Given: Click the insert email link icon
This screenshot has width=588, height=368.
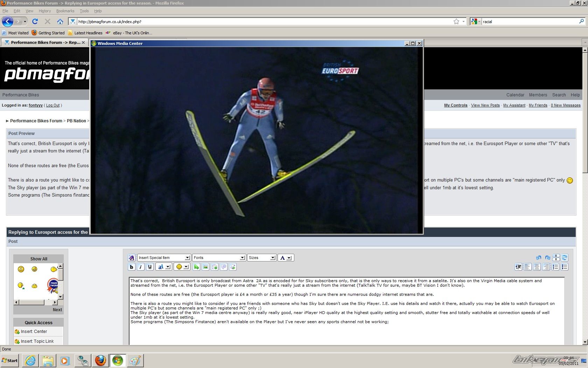Looking at the screenshot, I should pyautogui.click(x=215, y=267).
